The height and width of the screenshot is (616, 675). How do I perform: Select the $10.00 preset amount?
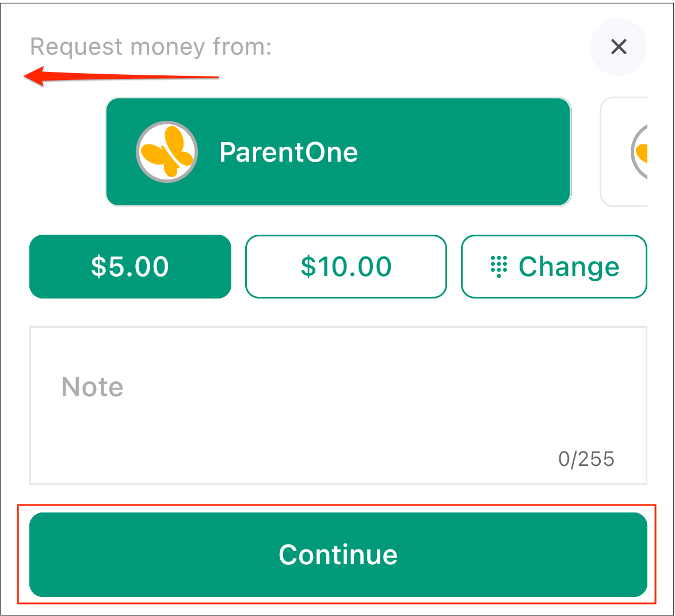(x=346, y=266)
